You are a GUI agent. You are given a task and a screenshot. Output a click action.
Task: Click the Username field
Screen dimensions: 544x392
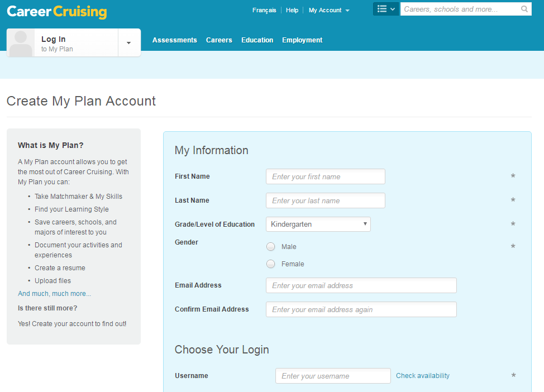coord(333,376)
